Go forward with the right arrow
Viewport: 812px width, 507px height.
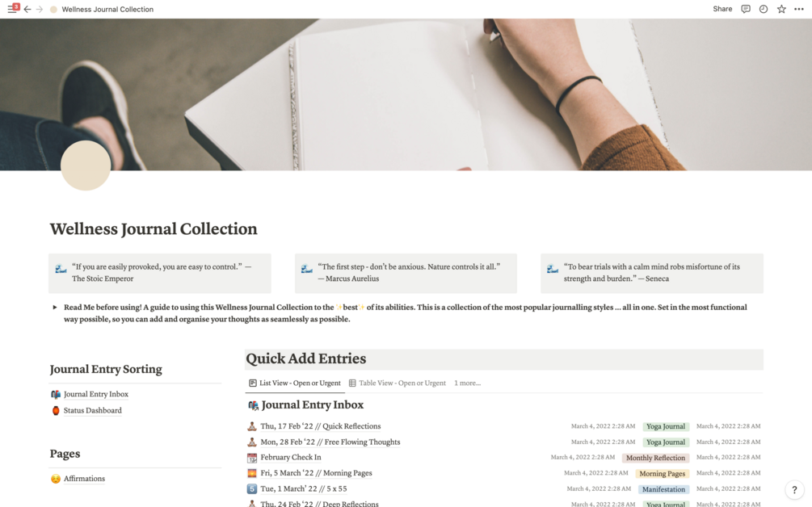(40, 10)
